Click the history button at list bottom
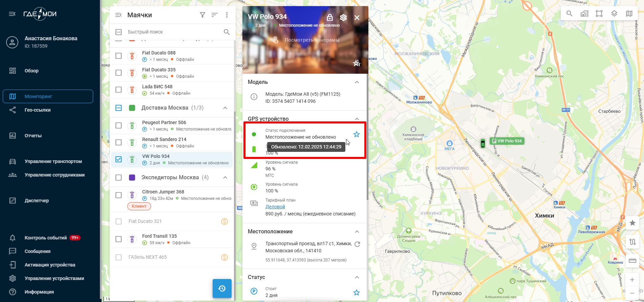Screen dimensions: 644x302 222,288
